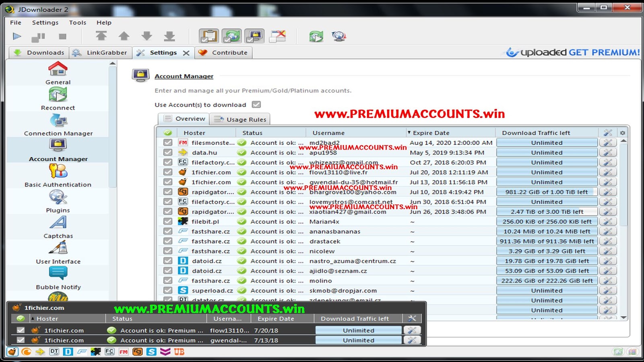Switch to Downloads tab
Screen dimensions: 644x362
[39, 53]
